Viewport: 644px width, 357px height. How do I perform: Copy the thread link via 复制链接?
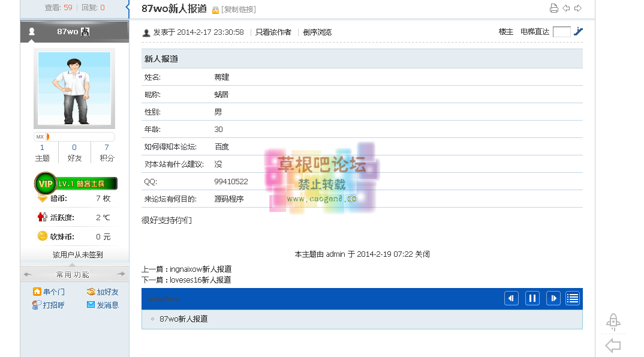[239, 10]
